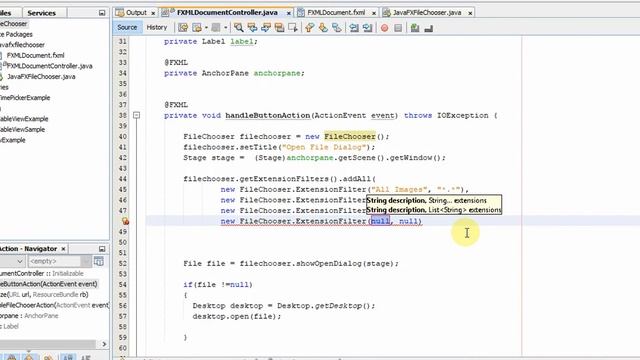
Task: Select TimePickerExample project in tree
Action: (x=25, y=98)
